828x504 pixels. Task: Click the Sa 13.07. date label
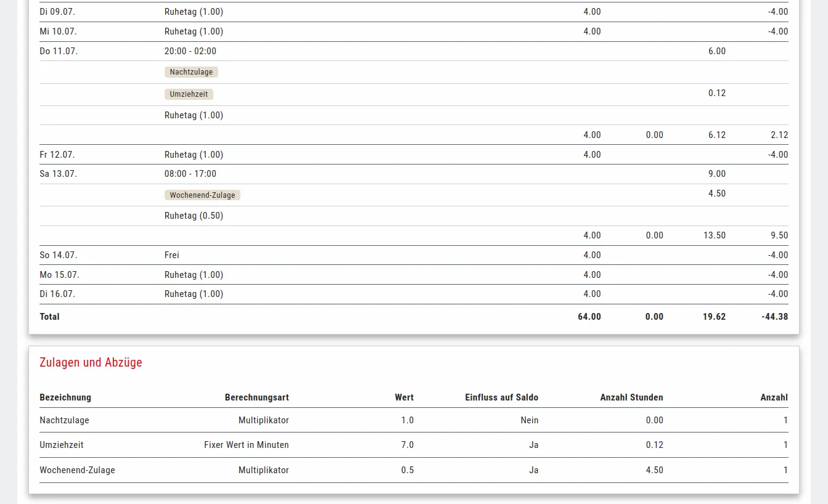(x=58, y=174)
